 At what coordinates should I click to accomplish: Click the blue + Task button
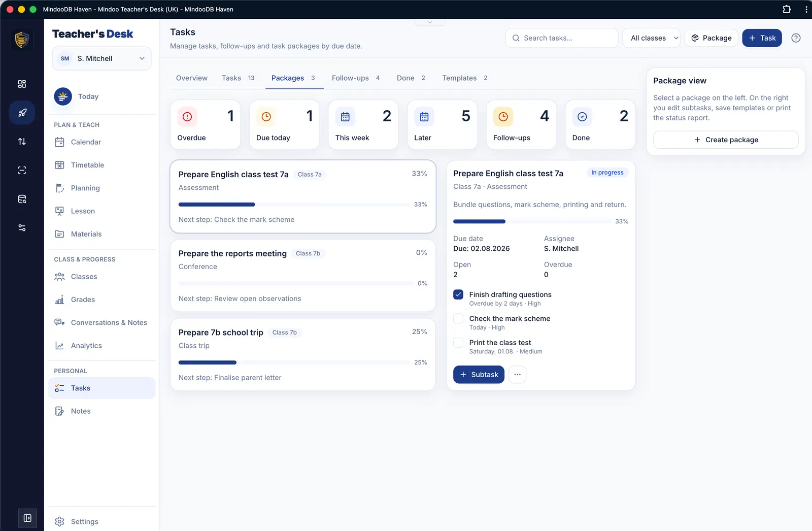tap(762, 38)
